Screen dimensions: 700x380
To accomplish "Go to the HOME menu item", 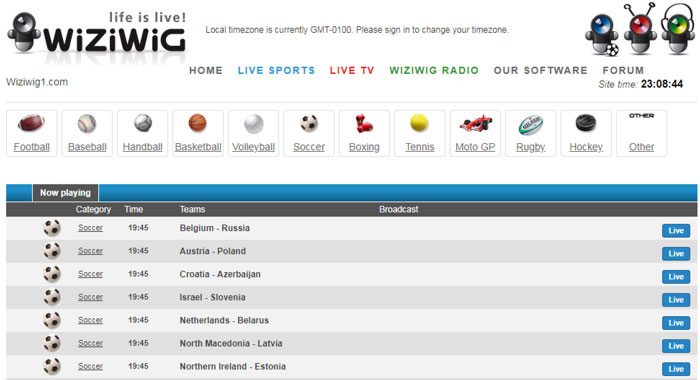I will tap(206, 71).
